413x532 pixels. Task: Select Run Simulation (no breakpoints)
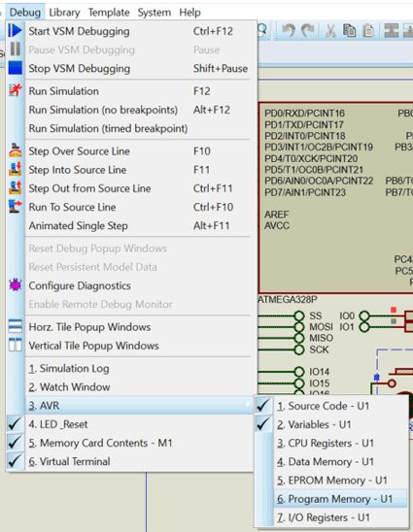click(131, 110)
